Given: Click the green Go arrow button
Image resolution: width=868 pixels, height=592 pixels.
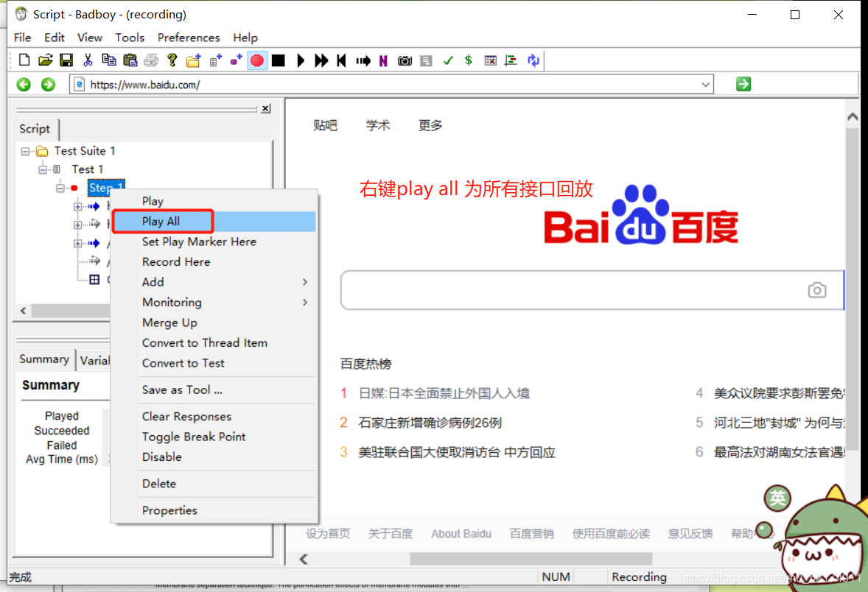Looking at the screenshot, I should pyautogui.click(x=743, y=84).
